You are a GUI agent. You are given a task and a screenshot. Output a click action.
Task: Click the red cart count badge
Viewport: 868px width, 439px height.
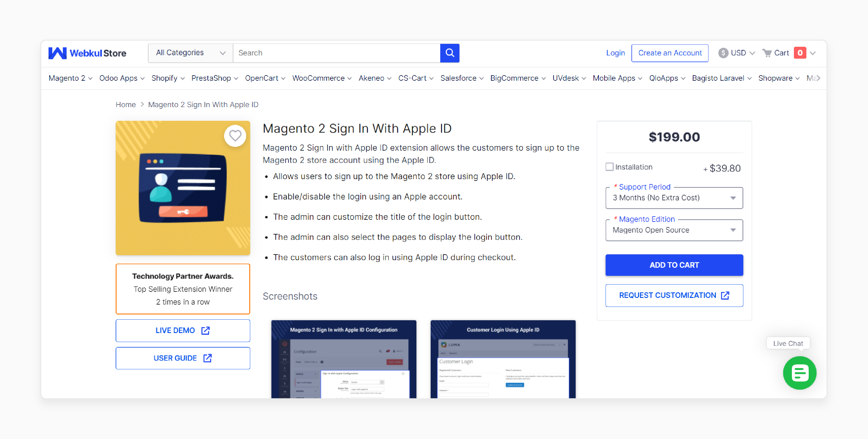coord(800,53)
